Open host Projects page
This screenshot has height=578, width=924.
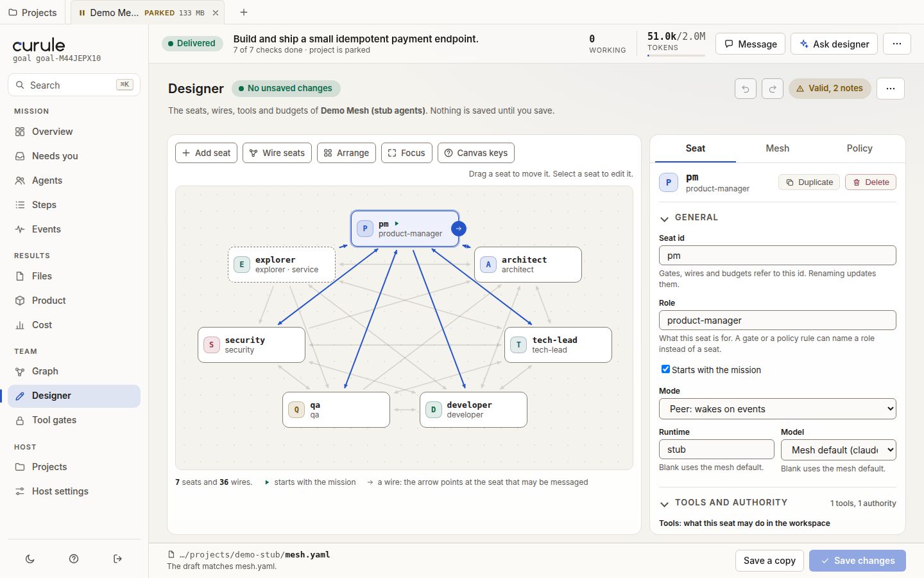tap(74, 467)
